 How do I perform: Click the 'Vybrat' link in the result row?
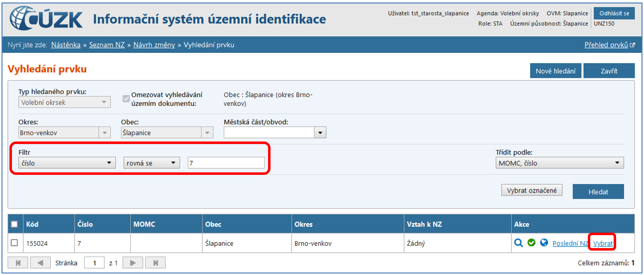tap(603, 244)
